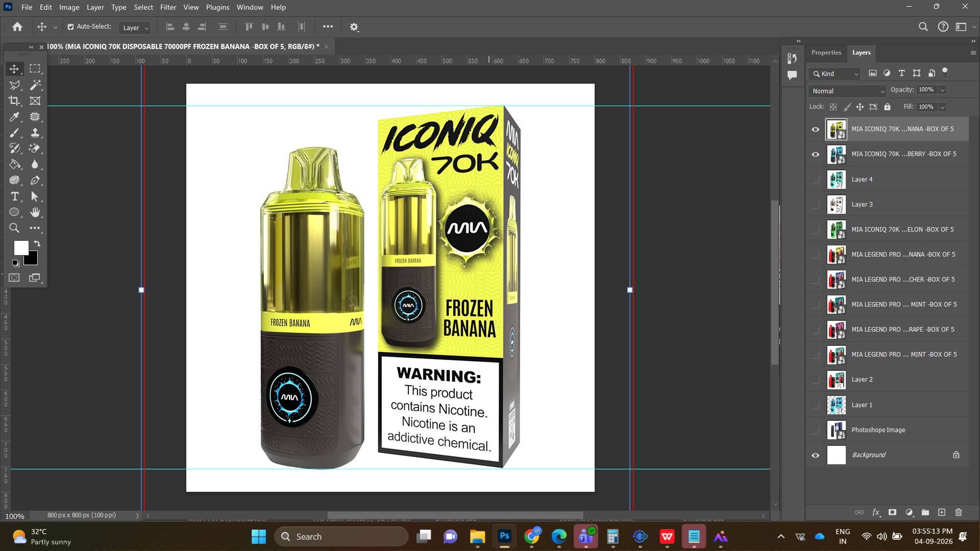The image size is (980, 551).
Task: Open Windows taskbar Search box
Action: (341, 537)
